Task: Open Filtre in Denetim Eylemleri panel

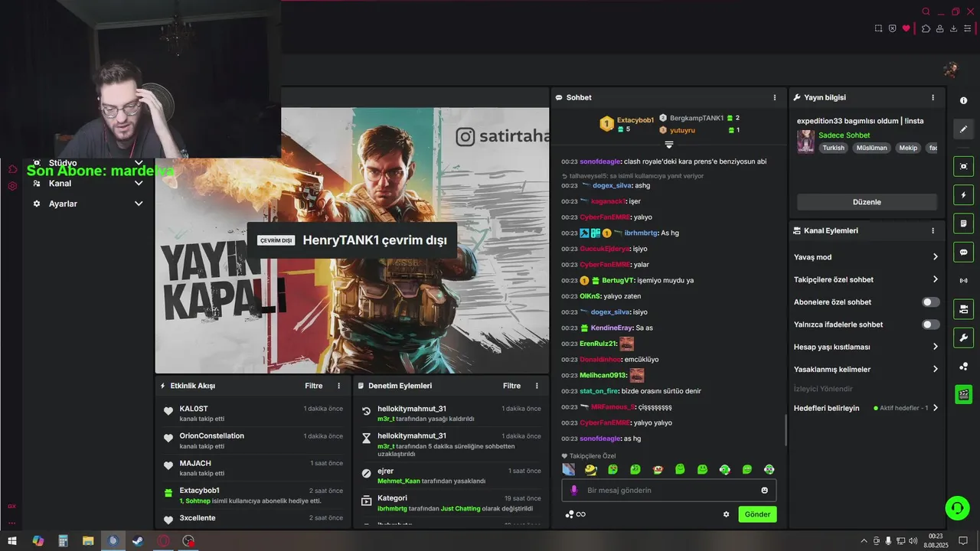Action: pyautogui.click(x=511, y=386)
